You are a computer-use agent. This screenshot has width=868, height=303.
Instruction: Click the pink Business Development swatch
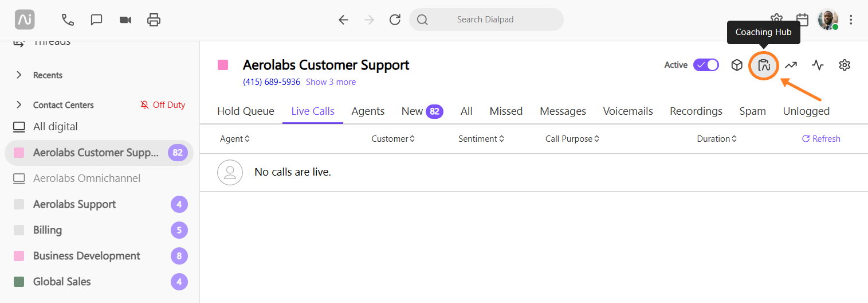(19, 256)
